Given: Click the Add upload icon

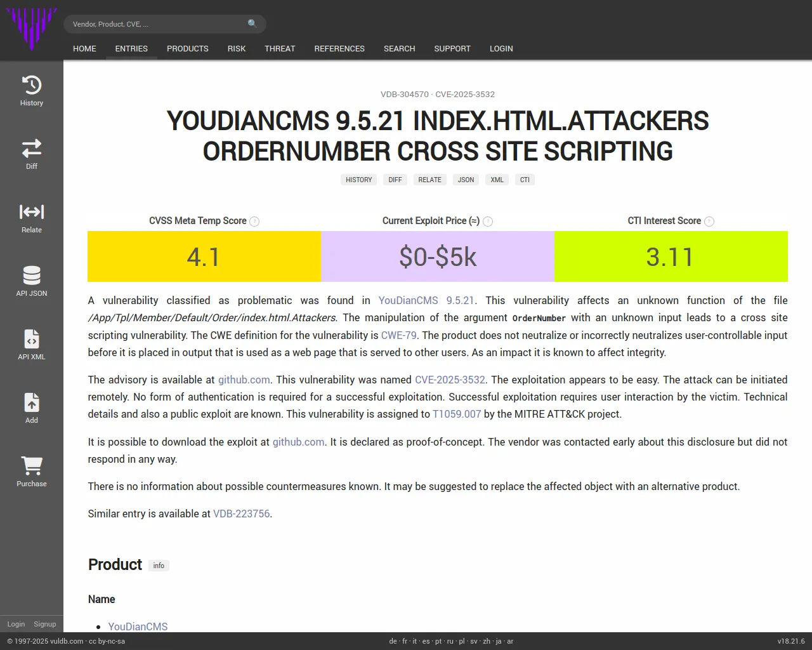Looking at the screenshot, I should tap(32, 402).
